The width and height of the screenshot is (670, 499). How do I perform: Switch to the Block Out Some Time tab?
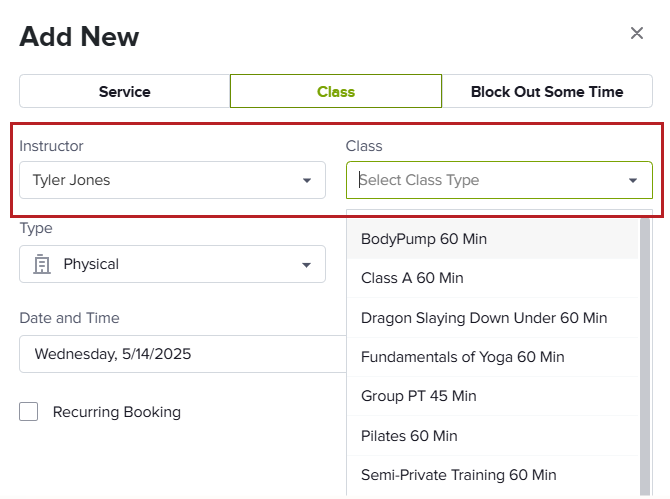pos(547,91)
